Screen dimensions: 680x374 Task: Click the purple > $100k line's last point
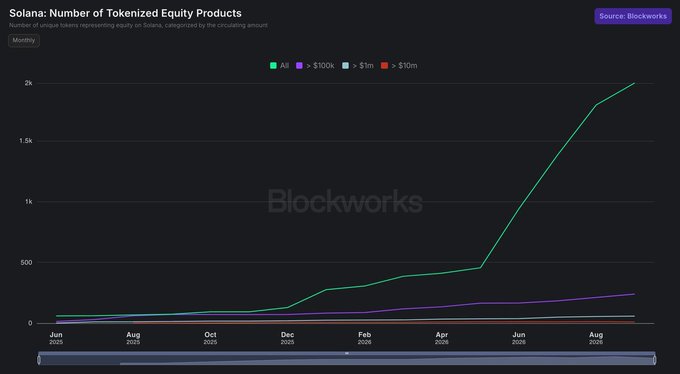[634, 294]
